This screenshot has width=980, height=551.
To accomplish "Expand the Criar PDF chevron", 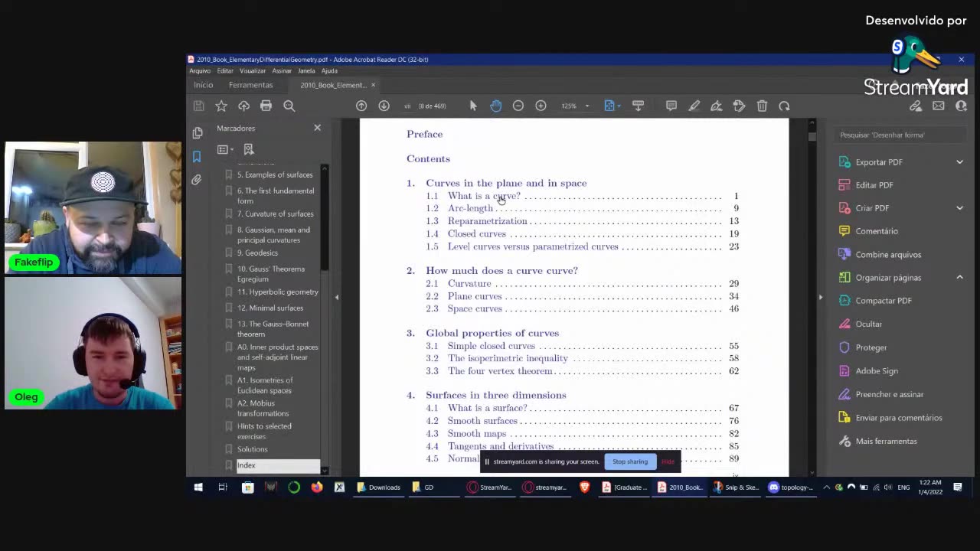I will click(x=959, y=208).
